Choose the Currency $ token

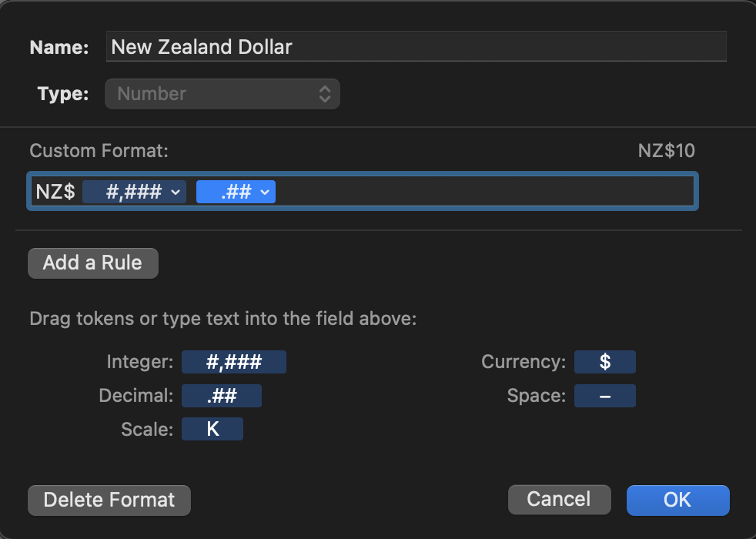click(x=605, y=362)
